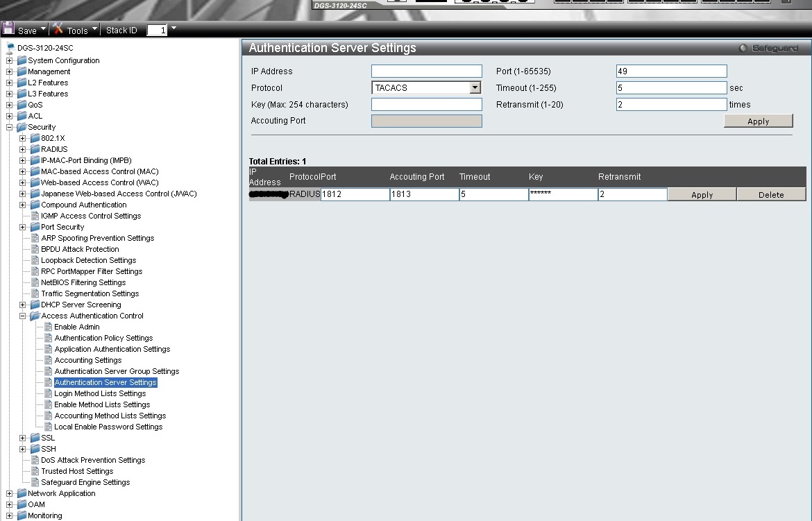Click the Save floppy disk icon
Viewport: 812px width, 521px height.
point(8,29)
